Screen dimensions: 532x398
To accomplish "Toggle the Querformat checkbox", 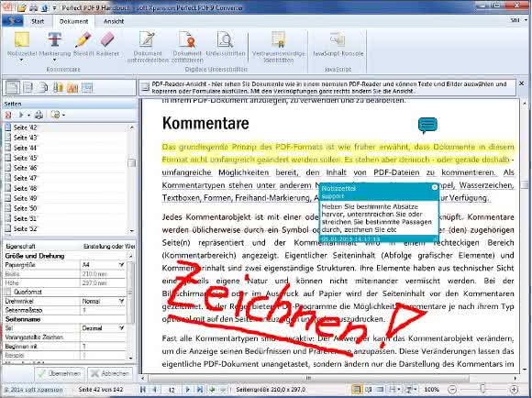I will [8, 292].
